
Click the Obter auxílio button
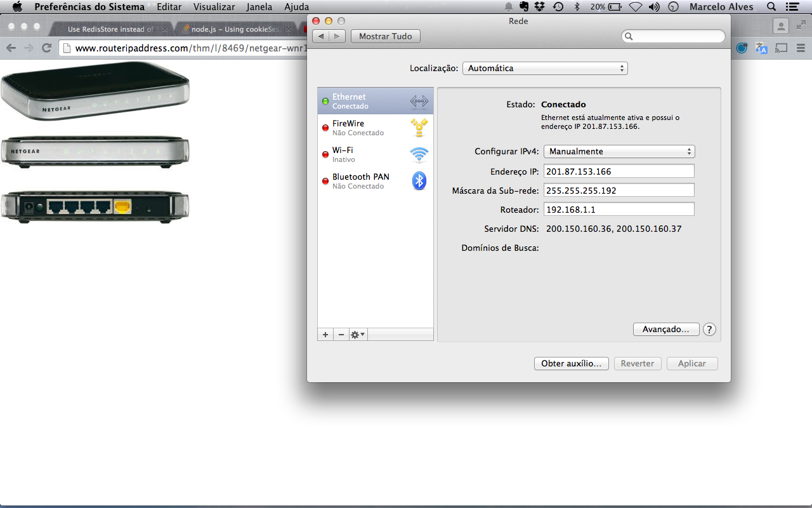coord(571,363)
